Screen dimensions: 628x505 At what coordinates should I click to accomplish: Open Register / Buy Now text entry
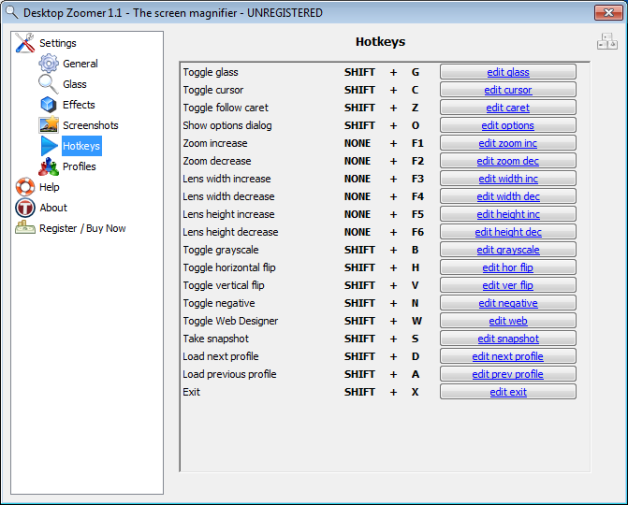[82, 229]
